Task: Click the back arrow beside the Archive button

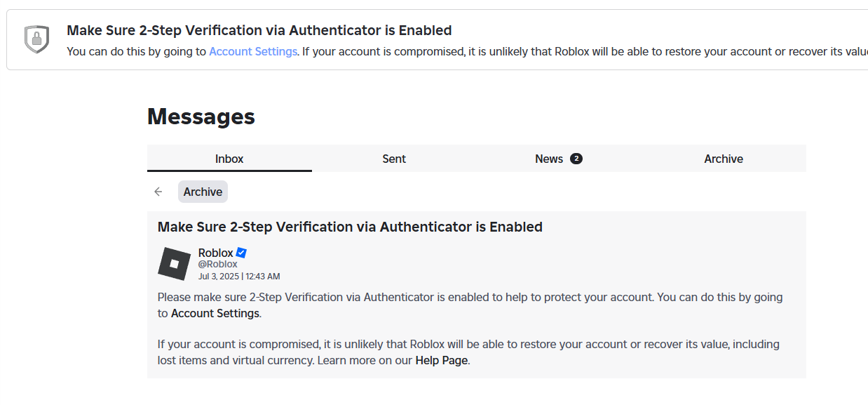Action: pyautogui.click(x=158, y=192)
